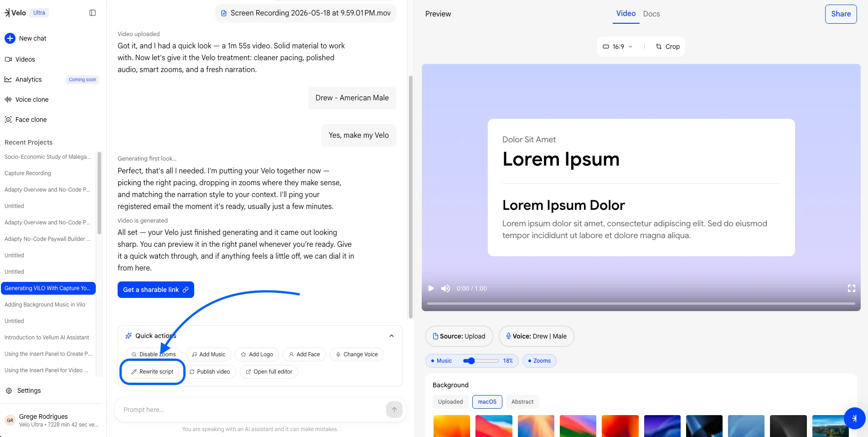The height and width of the screenshot is (437, 868).
Task: Click the GR user avatar
Action: [x=10, y=420]
